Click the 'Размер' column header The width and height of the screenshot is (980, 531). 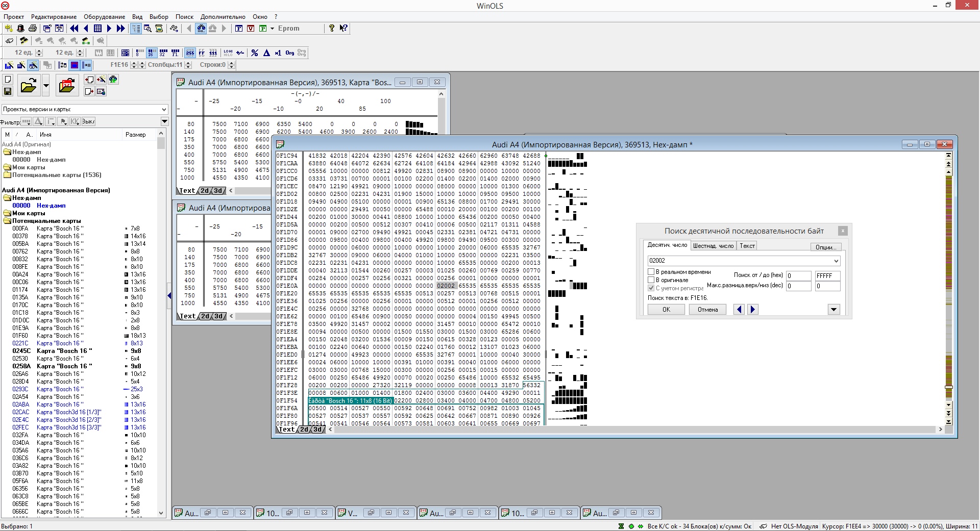point(136,135)
